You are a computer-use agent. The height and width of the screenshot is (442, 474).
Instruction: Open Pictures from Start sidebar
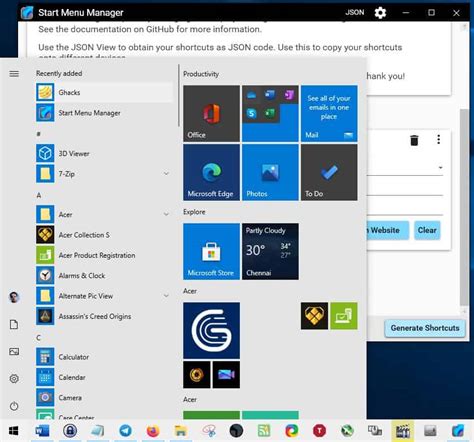click(x=14, y=351)
